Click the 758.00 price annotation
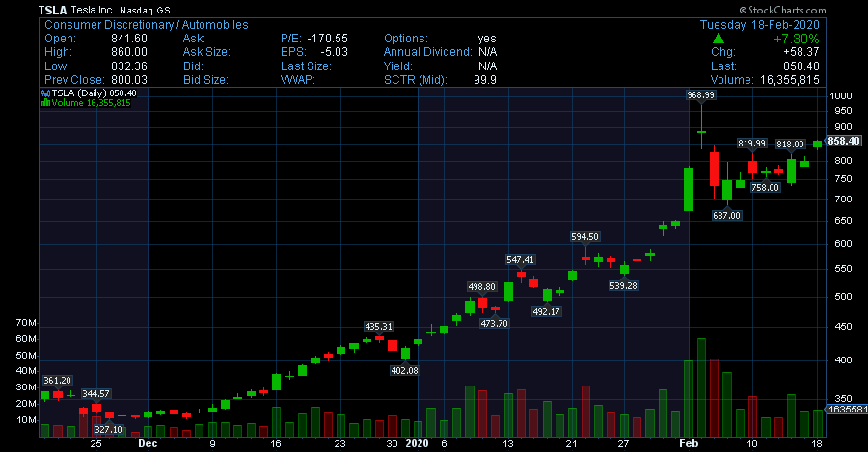 [x=765, y=188]
